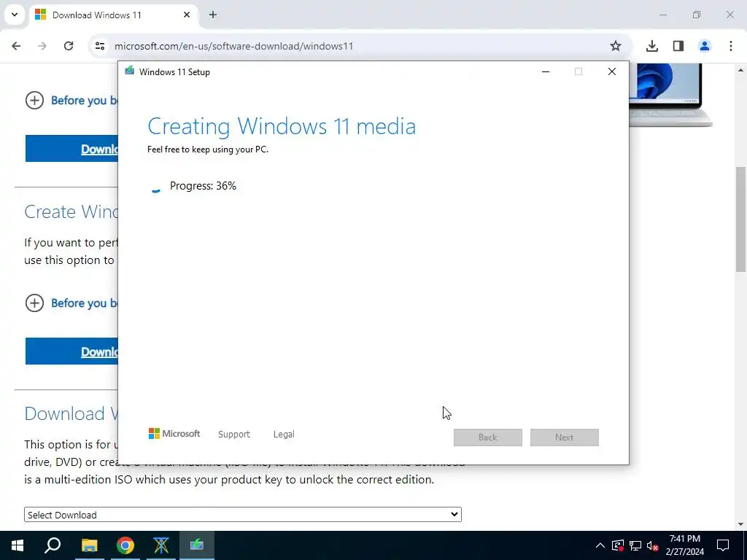This screenshot has width=747, height=560.
Task: Open a new Chrome tab
Action: click(x=213, y=15)
